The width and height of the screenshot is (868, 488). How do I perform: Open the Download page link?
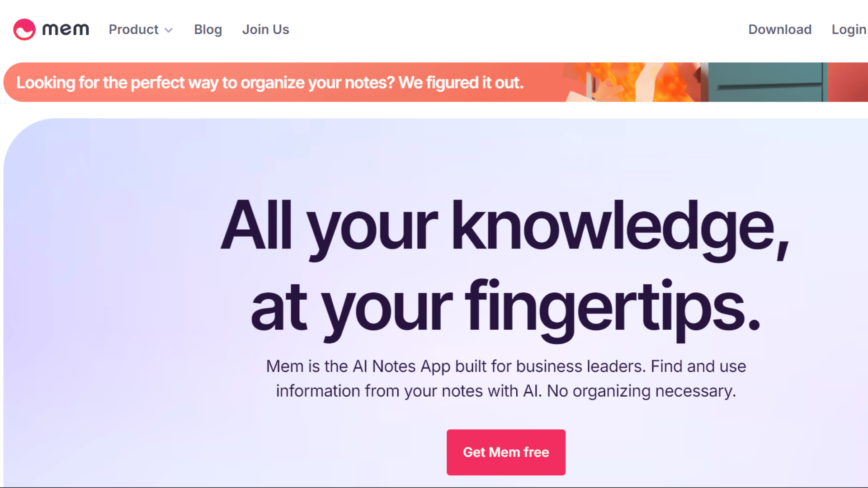(x=780, y=29)
